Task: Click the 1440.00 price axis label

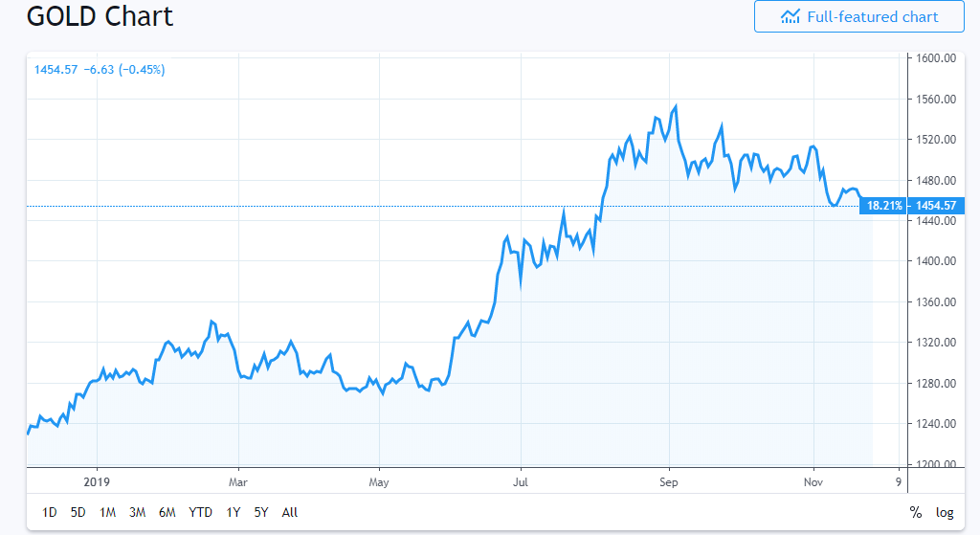Action: (x=936, y=221)
